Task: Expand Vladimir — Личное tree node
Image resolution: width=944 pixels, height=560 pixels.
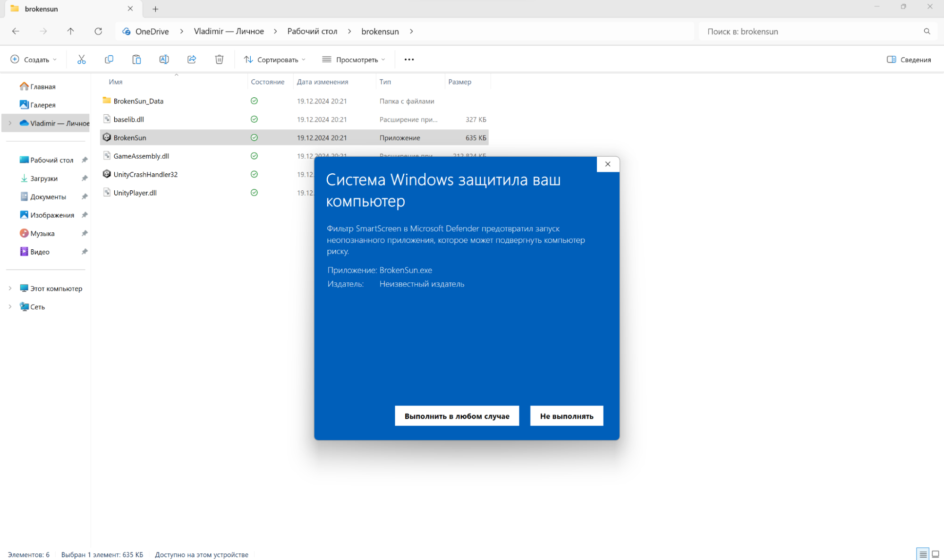Action: coord(10,123)
